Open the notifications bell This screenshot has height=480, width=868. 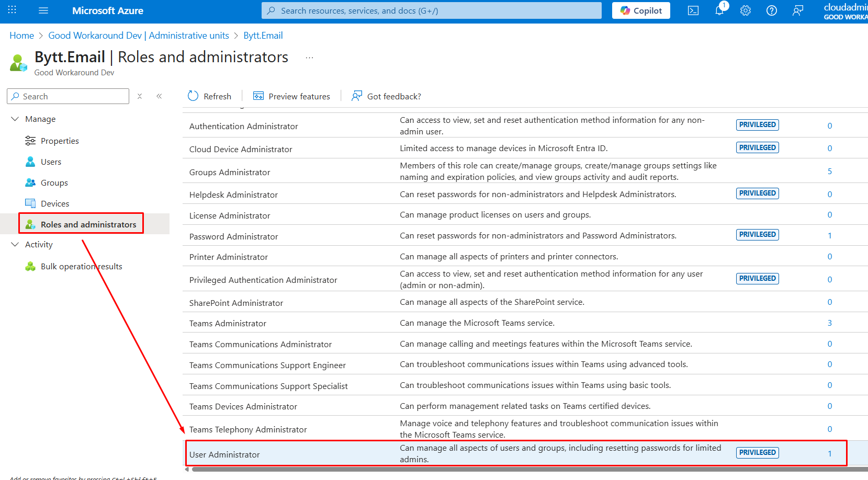point(720,10)
